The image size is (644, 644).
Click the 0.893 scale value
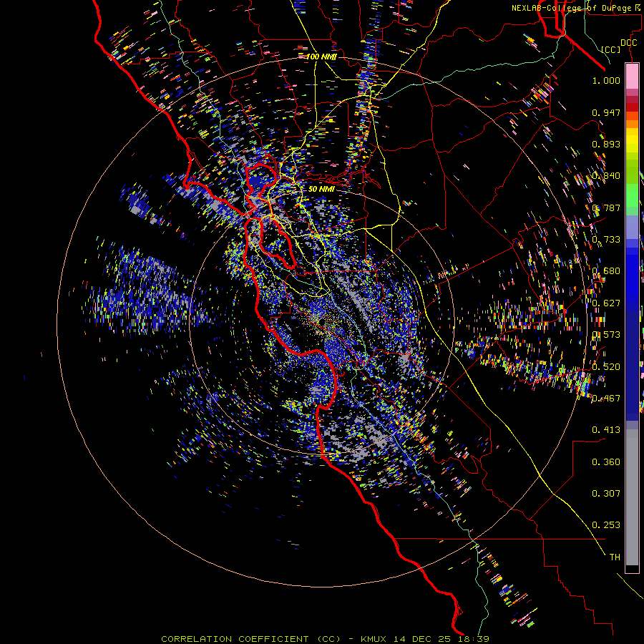[606, 144]
